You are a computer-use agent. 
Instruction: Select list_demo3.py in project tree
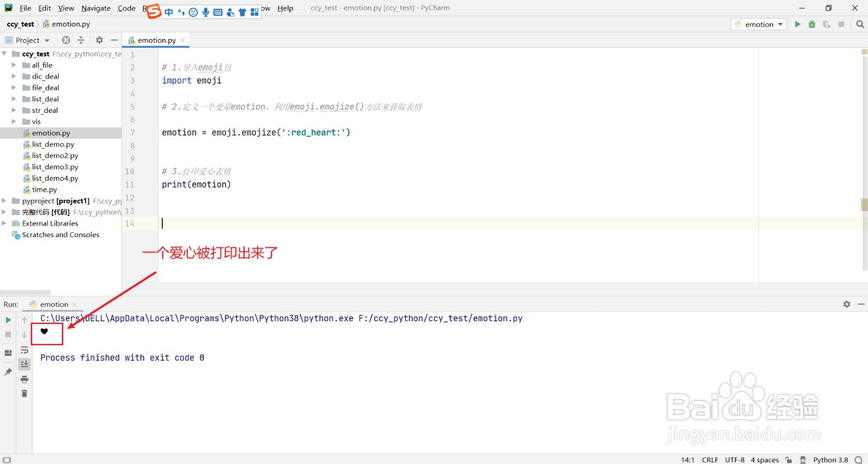55,167
